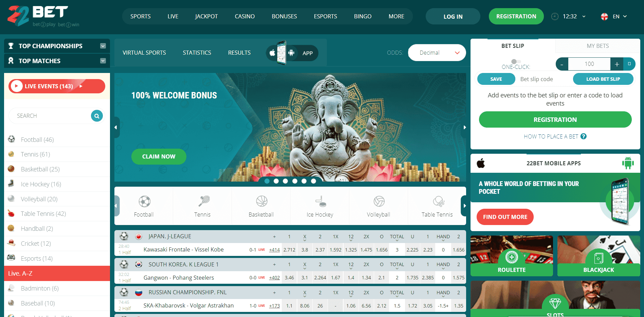
Task: Click the South Korea flag icon for K League
Action: pos(139,264)
